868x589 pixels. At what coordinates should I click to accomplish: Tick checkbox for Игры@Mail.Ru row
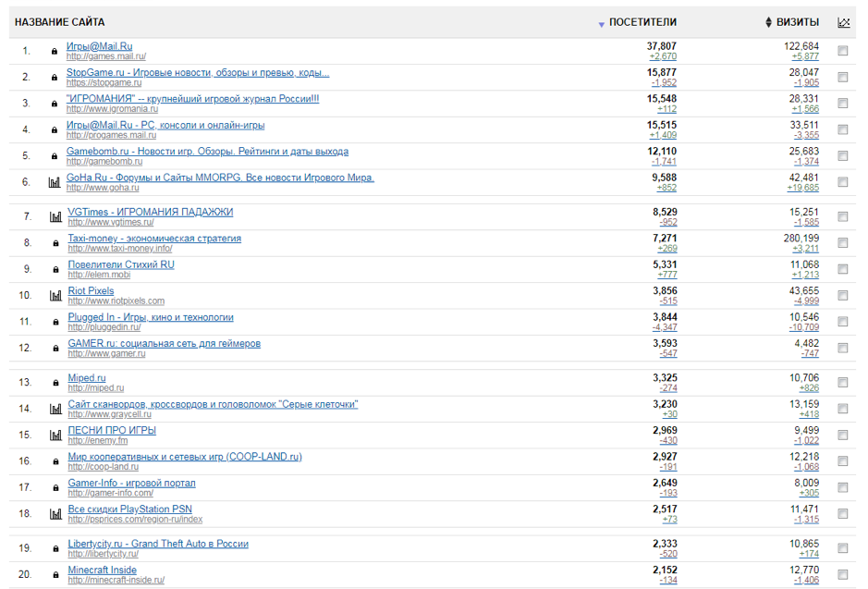pos(842,51)
